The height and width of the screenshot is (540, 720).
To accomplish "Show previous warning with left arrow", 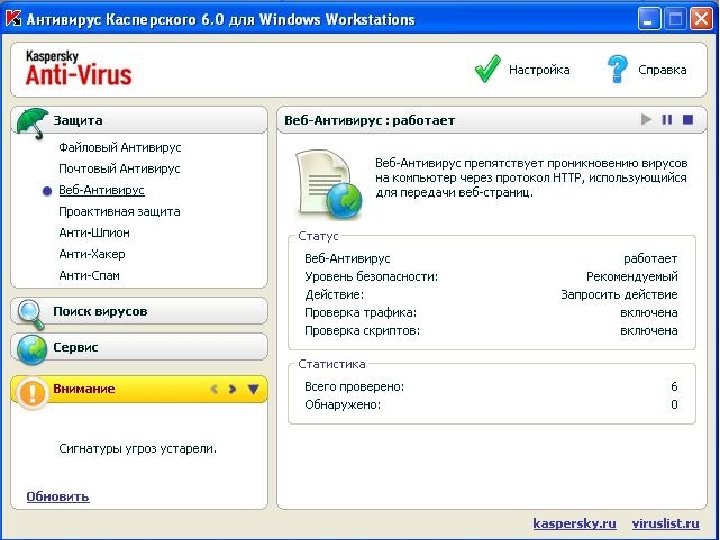I will point(214,389).
